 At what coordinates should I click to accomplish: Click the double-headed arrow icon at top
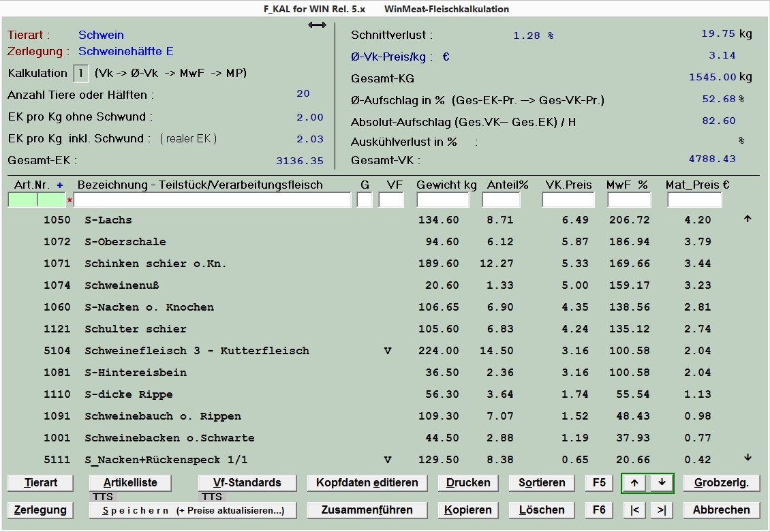pos(317,25)
